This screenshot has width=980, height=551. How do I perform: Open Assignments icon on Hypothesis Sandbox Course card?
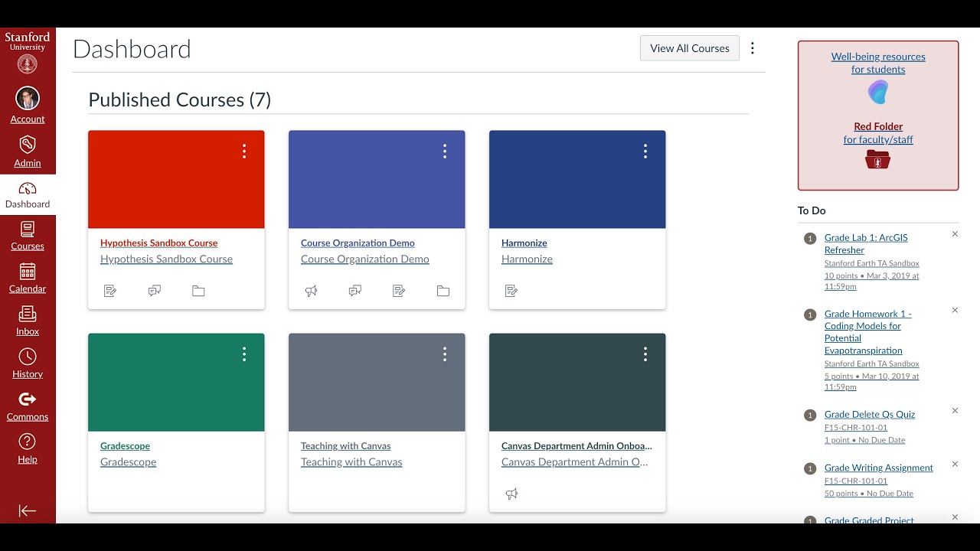pos(110,291)
